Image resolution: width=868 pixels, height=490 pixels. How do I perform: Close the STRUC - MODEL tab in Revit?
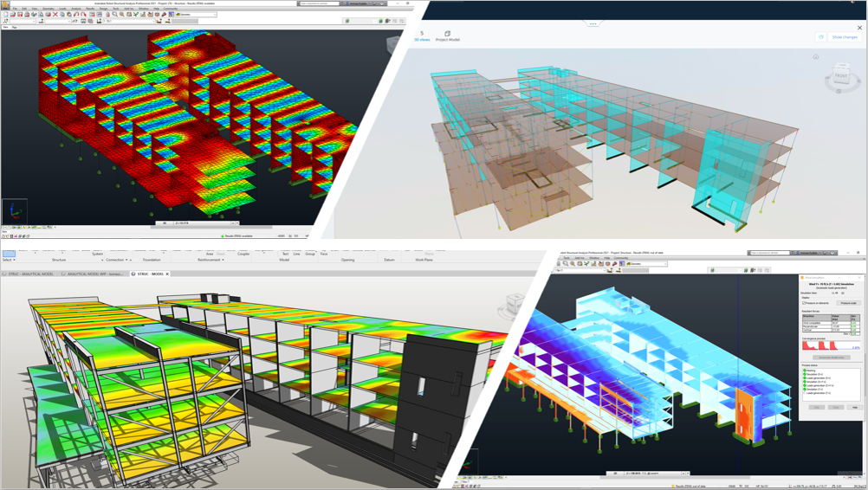(167, 274)
